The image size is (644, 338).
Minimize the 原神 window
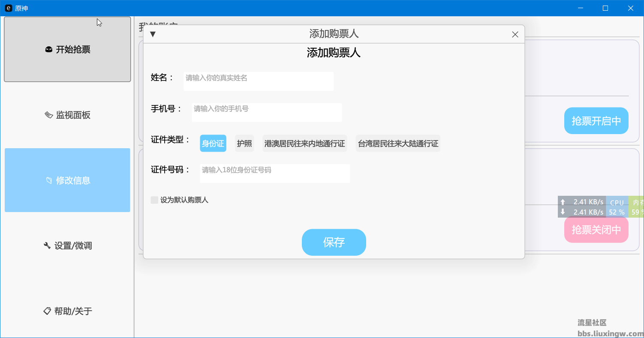580,8
